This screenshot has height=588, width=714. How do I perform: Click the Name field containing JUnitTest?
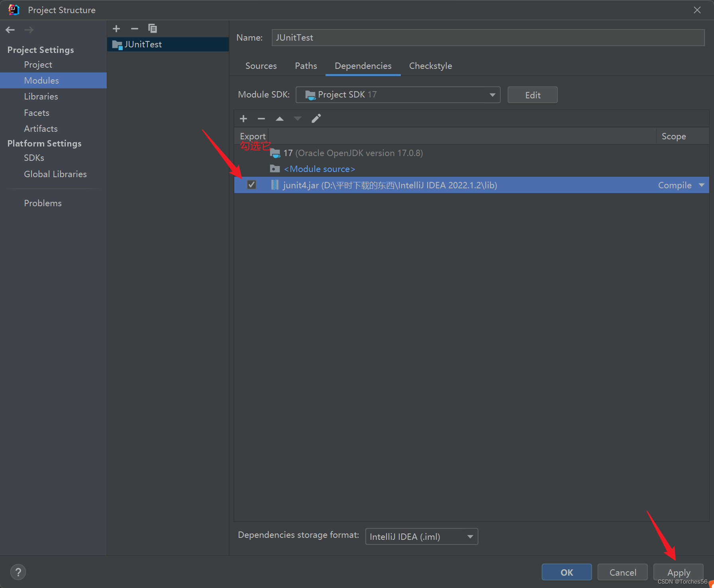tap(488, 37)
